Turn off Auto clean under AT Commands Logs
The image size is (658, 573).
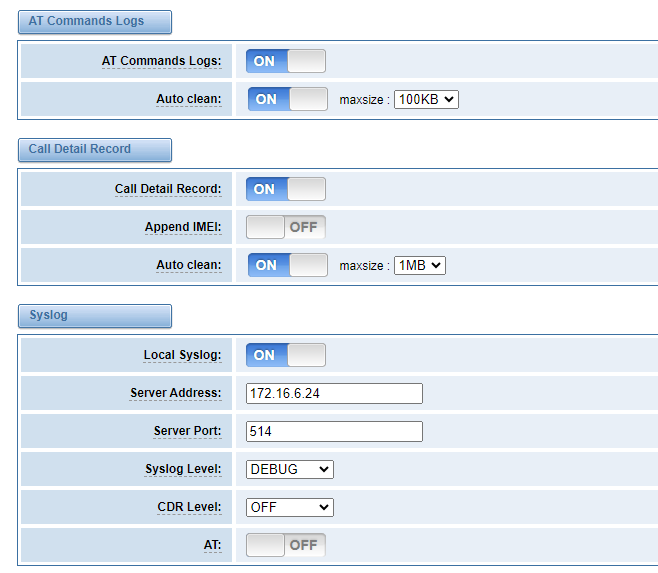(x=288, y=99)
